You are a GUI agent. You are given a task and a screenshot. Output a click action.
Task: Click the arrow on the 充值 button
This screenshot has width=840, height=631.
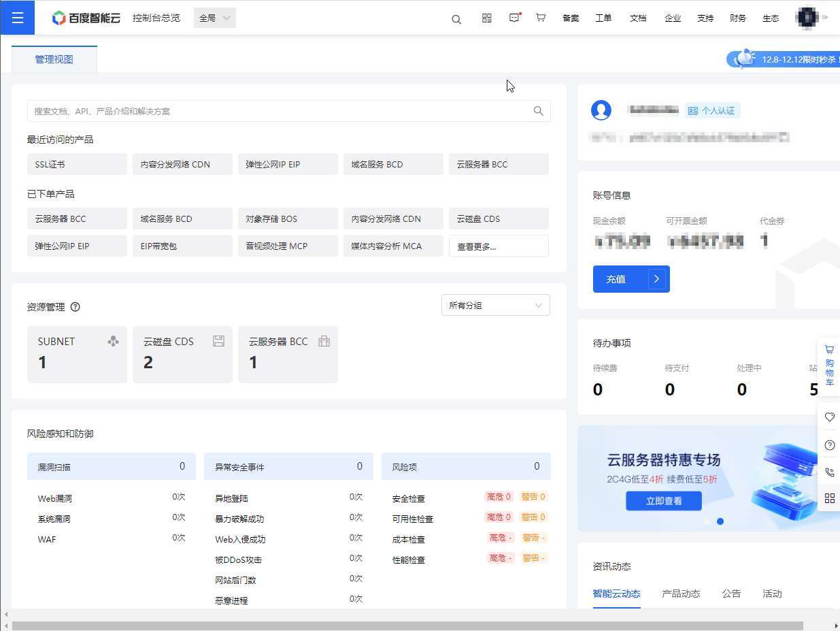coord(656,279)
